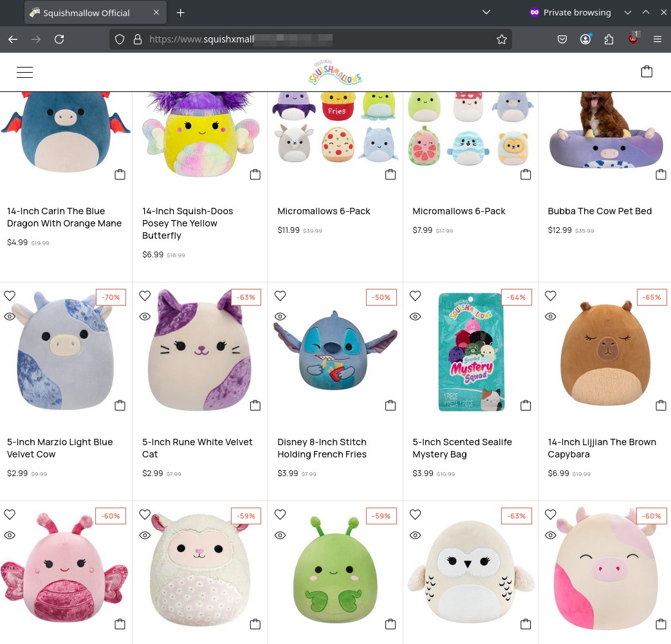
Task: Quick view Scented Sealife Mystery Bag
Action: 415,317
